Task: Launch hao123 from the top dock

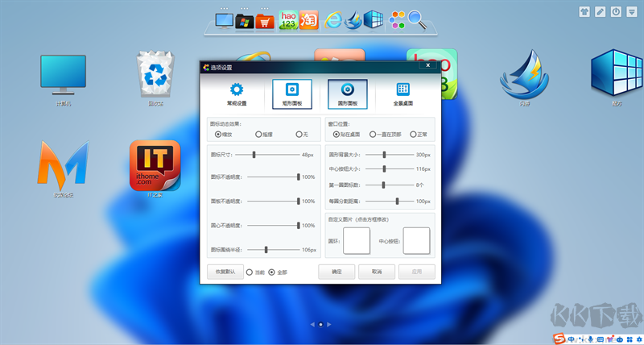Action: click(288, 20)
